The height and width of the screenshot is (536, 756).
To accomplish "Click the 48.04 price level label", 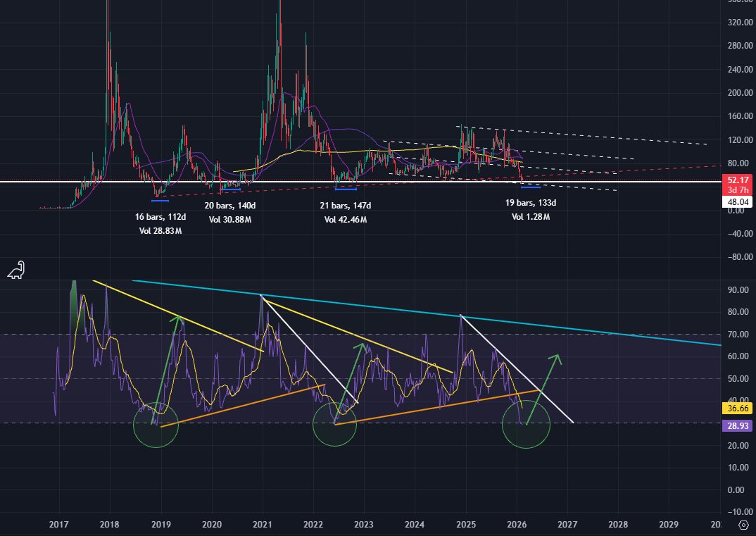I will click(x=737, y=200).
